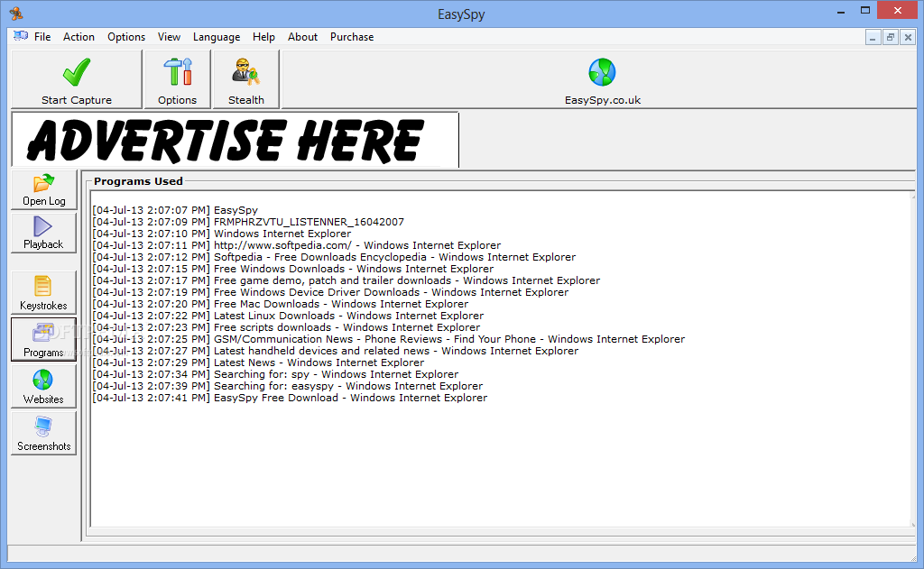Start Playback in sidebar
Image resolution: width=924 pixels, height=569 pixels.
pos(43,234)
